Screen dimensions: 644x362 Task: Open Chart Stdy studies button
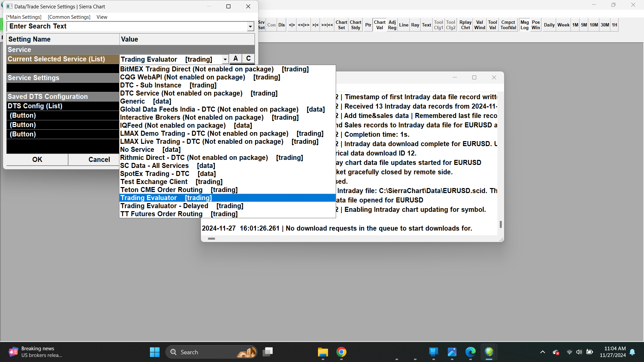355,25
